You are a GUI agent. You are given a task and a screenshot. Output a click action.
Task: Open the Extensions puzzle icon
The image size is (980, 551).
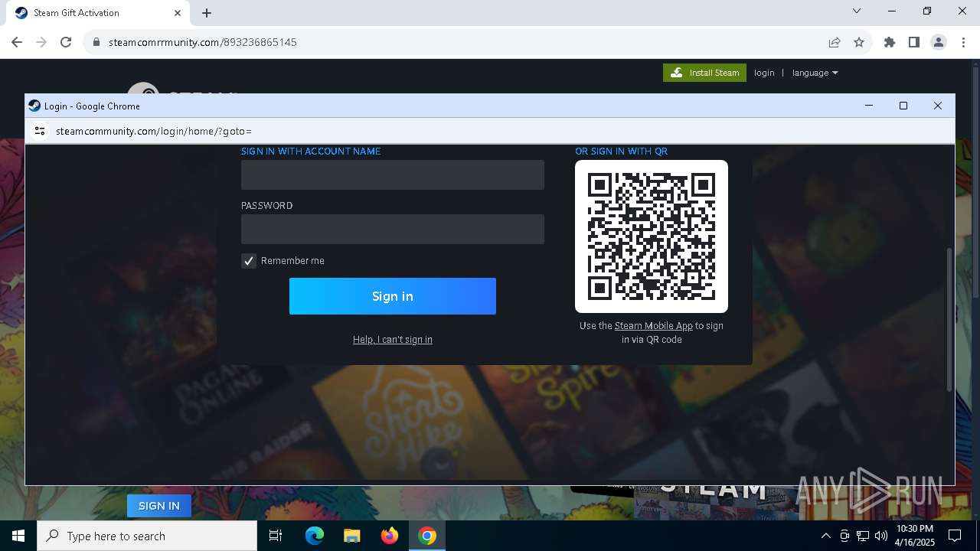[x=890, y=43]
